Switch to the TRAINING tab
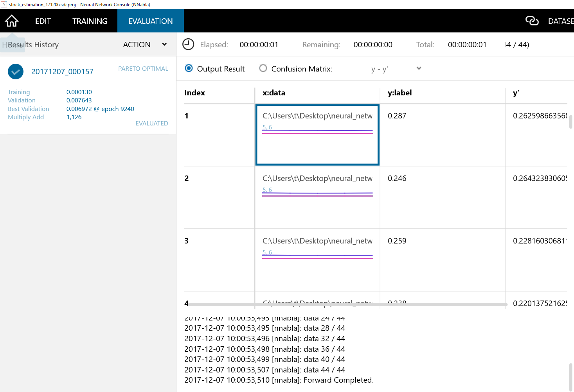This screenshot has height=392, width=574. pyautogui.click(x=90, y=21)
